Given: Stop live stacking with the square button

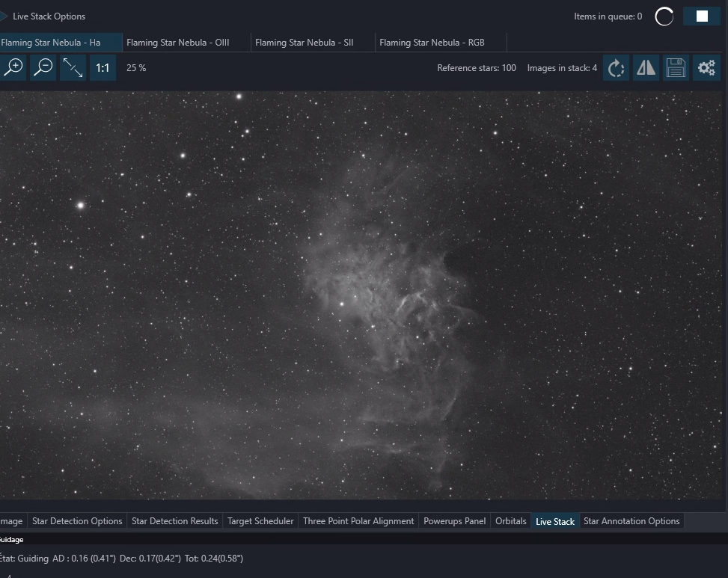Looking at the screenshot, I should coord(702,16).
